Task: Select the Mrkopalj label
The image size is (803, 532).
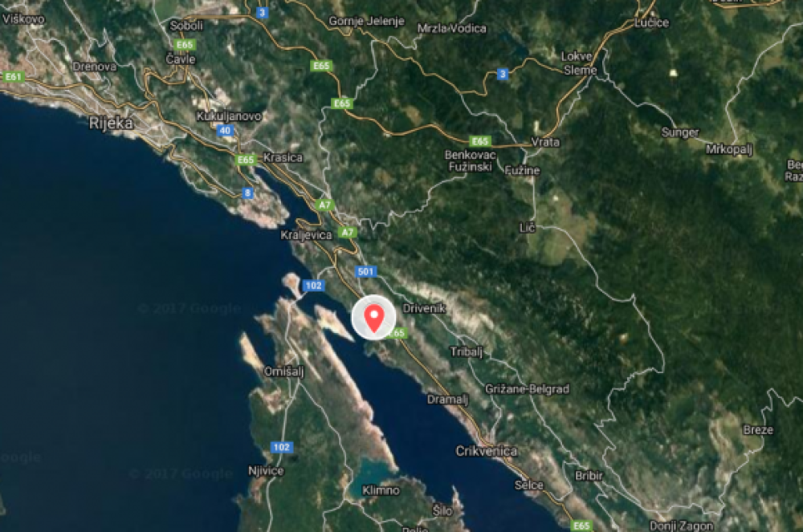Action: pyautogui.click(x=729, y=149)
